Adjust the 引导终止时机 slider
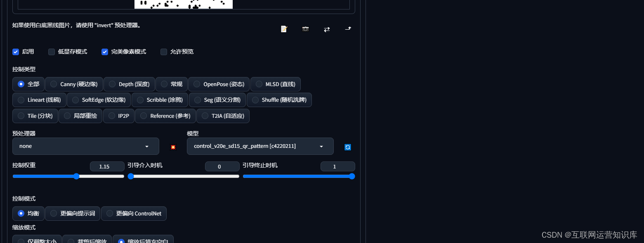The height and width of the screenshot is (243, 644). 299,176
